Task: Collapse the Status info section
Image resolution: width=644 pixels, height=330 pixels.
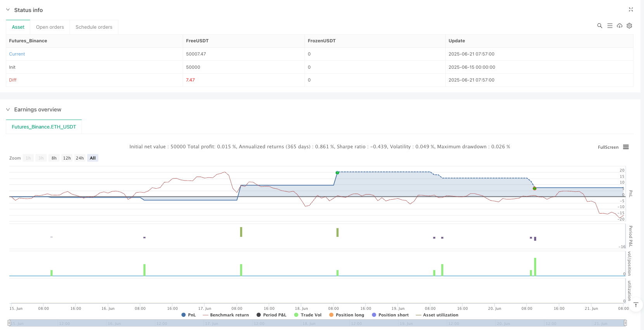Action: click(8, 10)
